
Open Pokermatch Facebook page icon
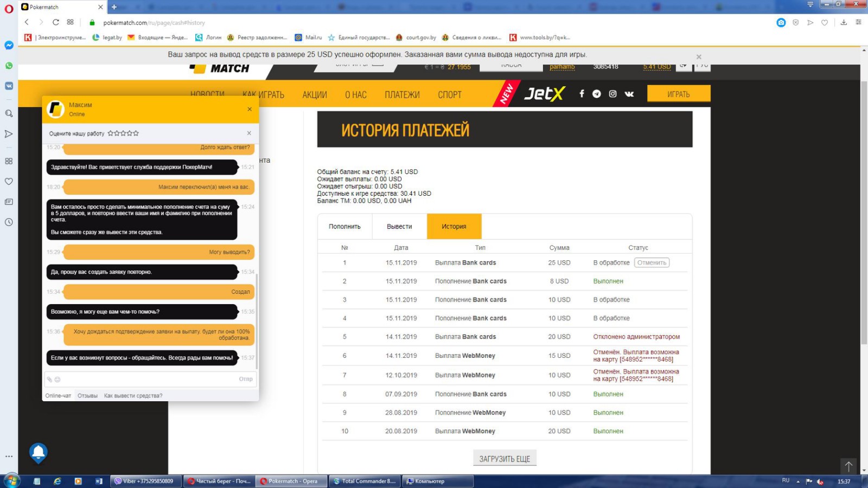click(x=582, y=94)
